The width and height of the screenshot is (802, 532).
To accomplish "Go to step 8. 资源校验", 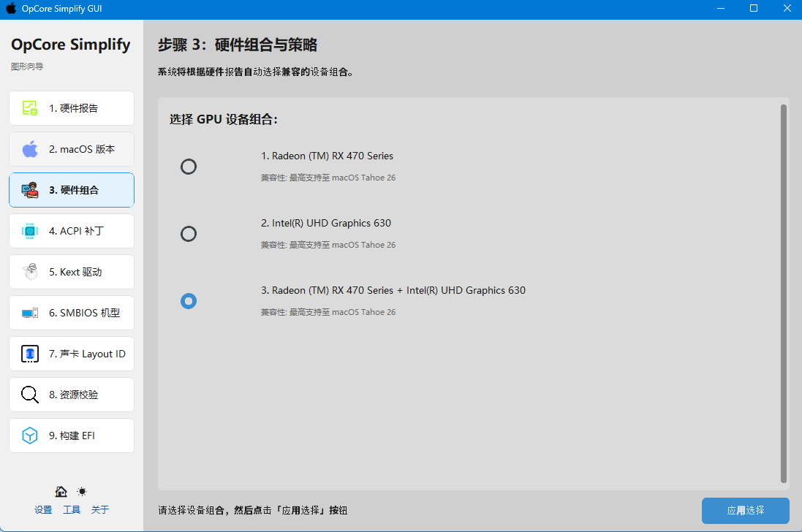I will click(x=72, y=395).
